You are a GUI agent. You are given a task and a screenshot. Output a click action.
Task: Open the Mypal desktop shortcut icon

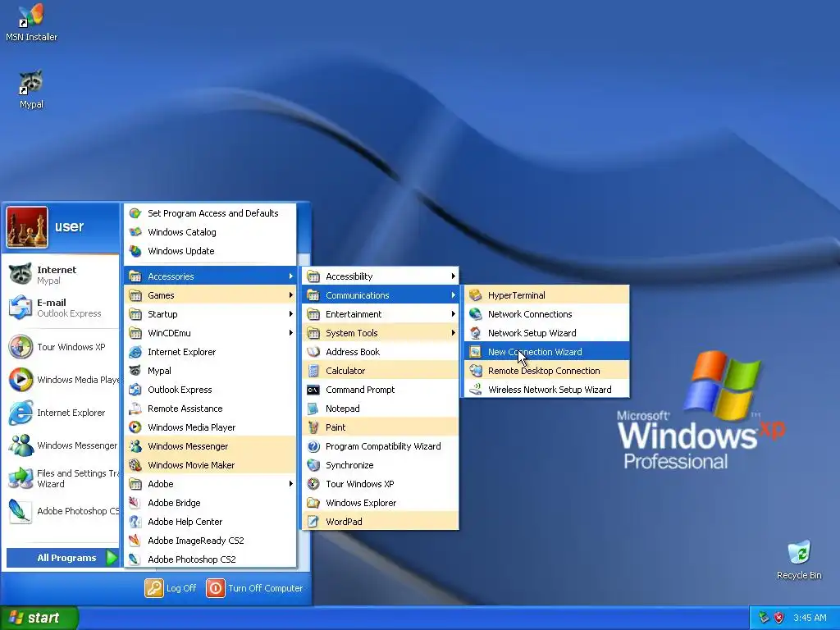pos(31,89)
